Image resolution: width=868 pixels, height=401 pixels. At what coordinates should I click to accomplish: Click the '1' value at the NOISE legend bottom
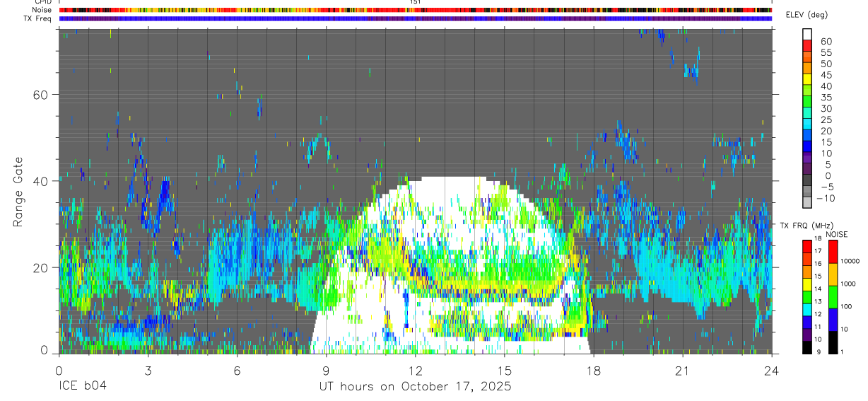pyautogui.click(x=841, y=352)
